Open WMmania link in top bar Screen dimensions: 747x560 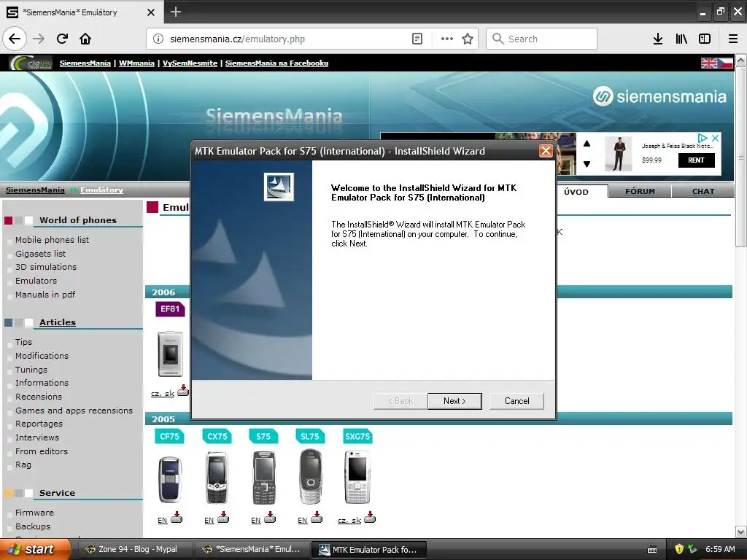(136, 63)
